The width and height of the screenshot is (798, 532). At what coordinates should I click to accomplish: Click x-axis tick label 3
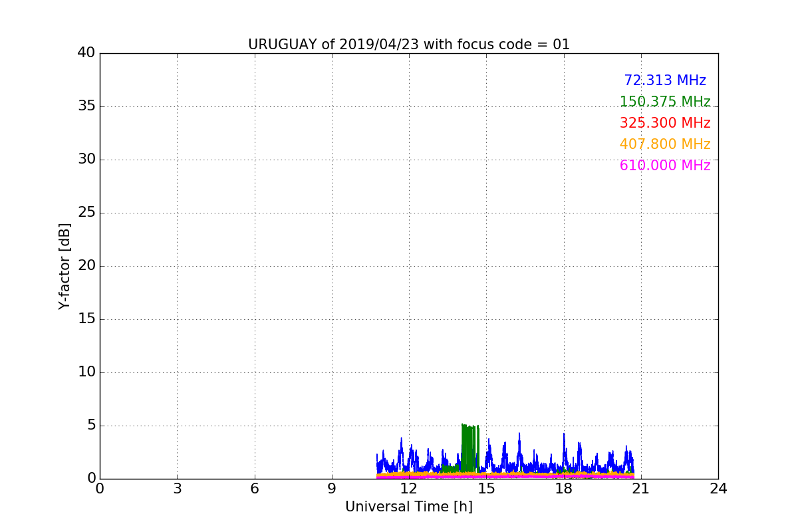pyautogui.click(x=177, y=489)
